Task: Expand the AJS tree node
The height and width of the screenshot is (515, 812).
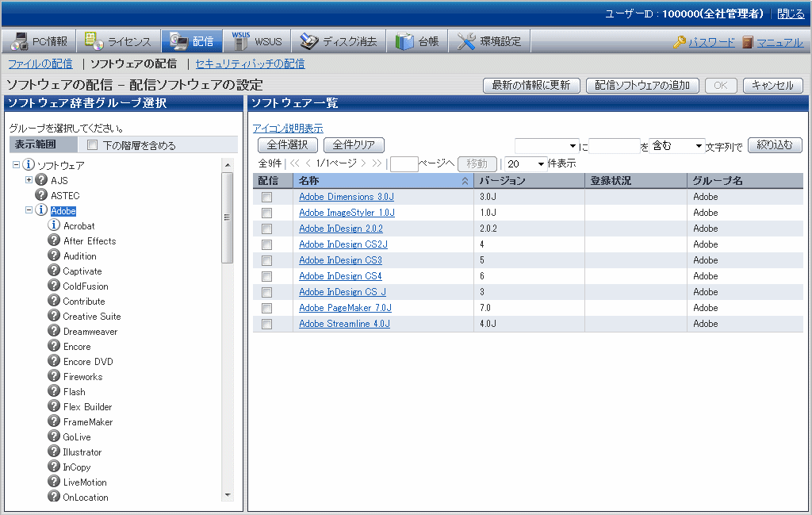Action: point(29,180)
